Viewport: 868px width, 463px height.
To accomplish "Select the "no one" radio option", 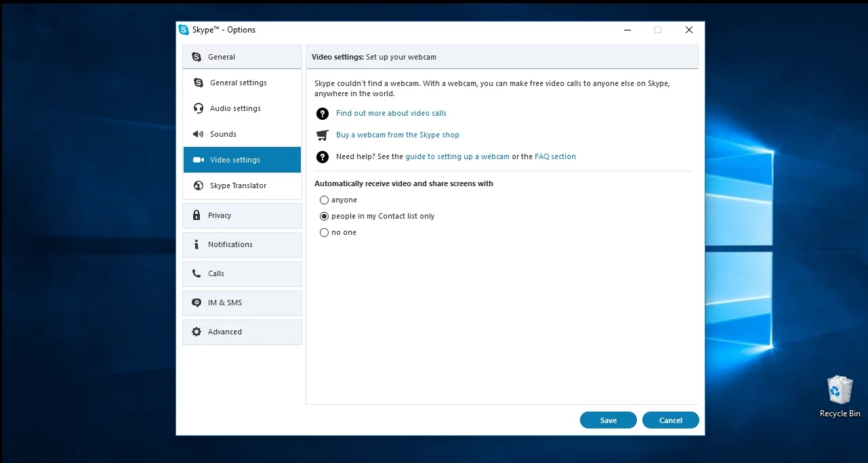I will [324, 233].
